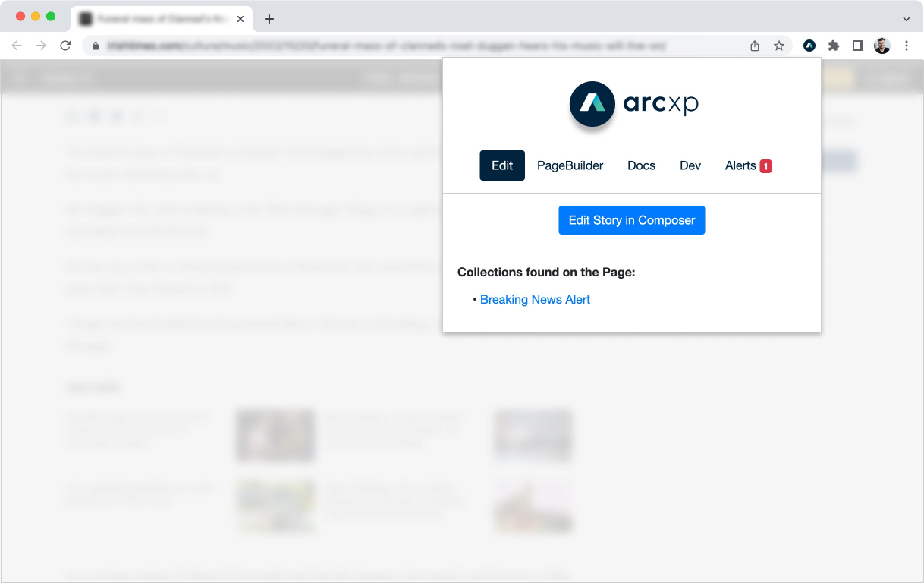Go back to previous page
924x583 pixels.
pyautogui.click(x=17, y=46)
